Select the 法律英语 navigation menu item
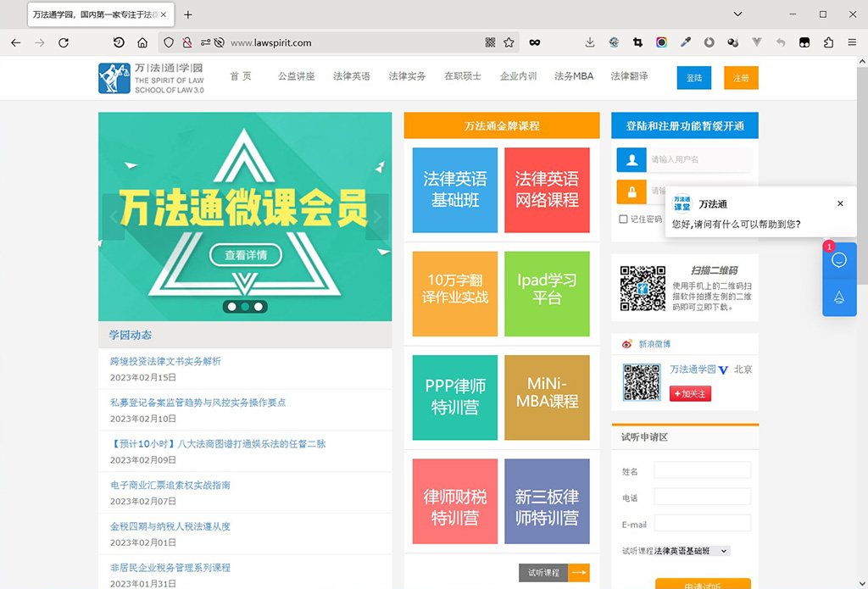This screenshot has width=868, height=589. coord(352,75)
